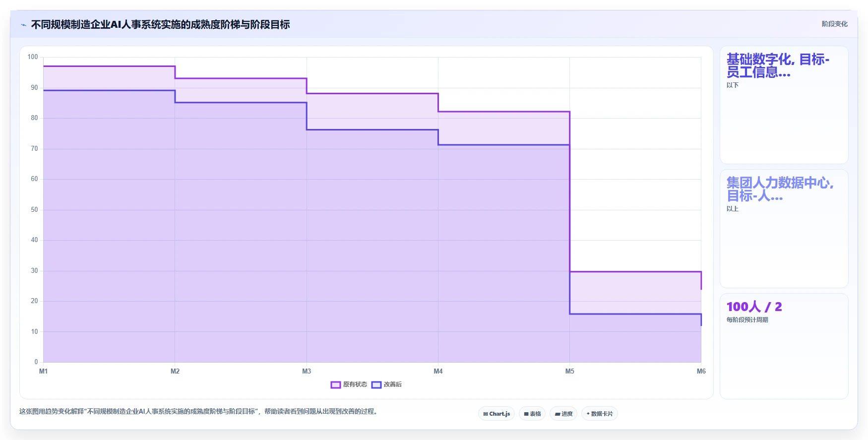The height and width of the screenshot is (440, 868).
Task: Select the 表格 tag chip
Action: [532, 414]
